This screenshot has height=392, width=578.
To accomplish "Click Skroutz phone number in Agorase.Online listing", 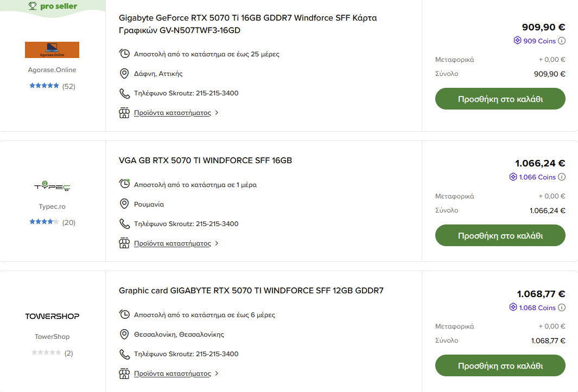I will click(x=186, y=93).
